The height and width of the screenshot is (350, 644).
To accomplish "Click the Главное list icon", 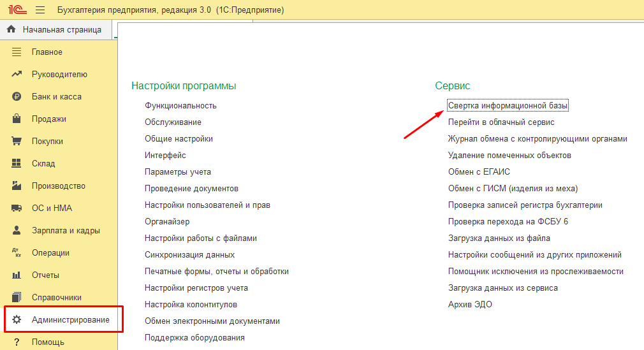I will [17, 52].
